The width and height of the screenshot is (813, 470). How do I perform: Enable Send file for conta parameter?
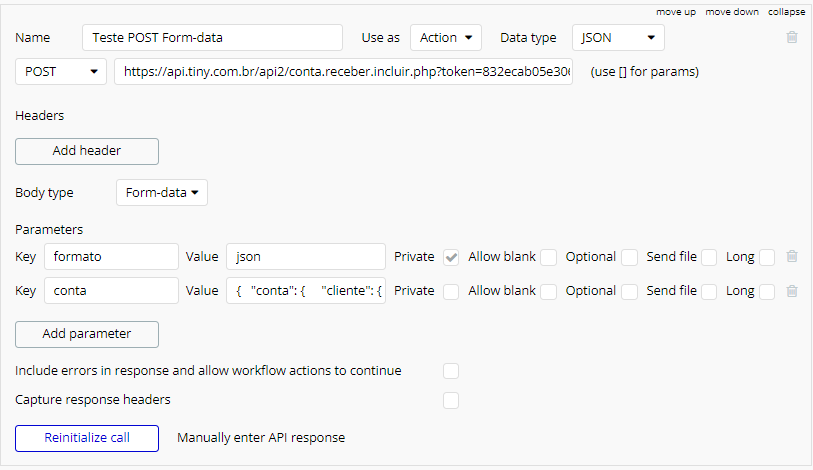[709, 292]
